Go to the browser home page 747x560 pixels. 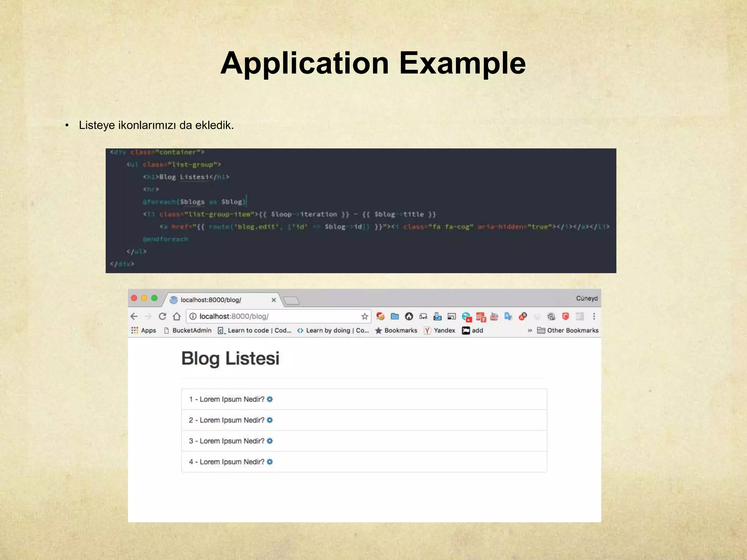(x=177, y=316)
